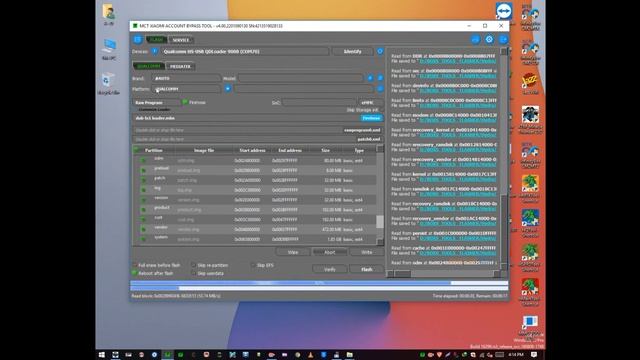
Task: Toggle the system partition checkbox
Action: 143,239
